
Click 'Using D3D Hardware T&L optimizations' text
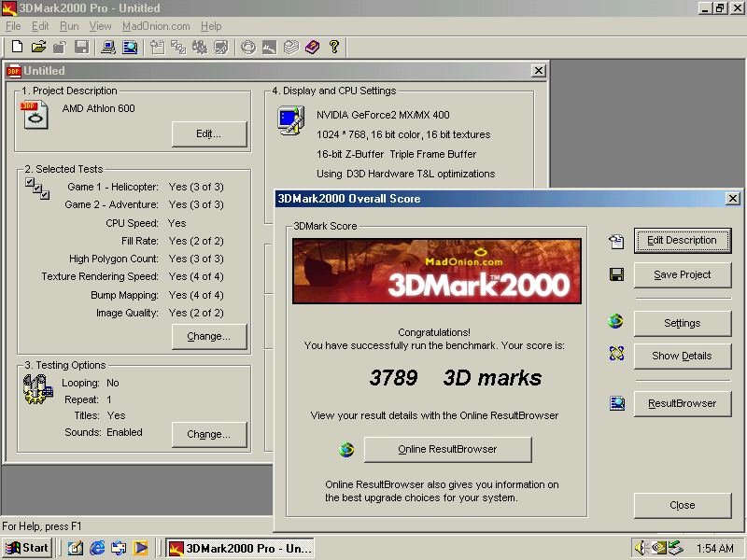pos(406,174)
